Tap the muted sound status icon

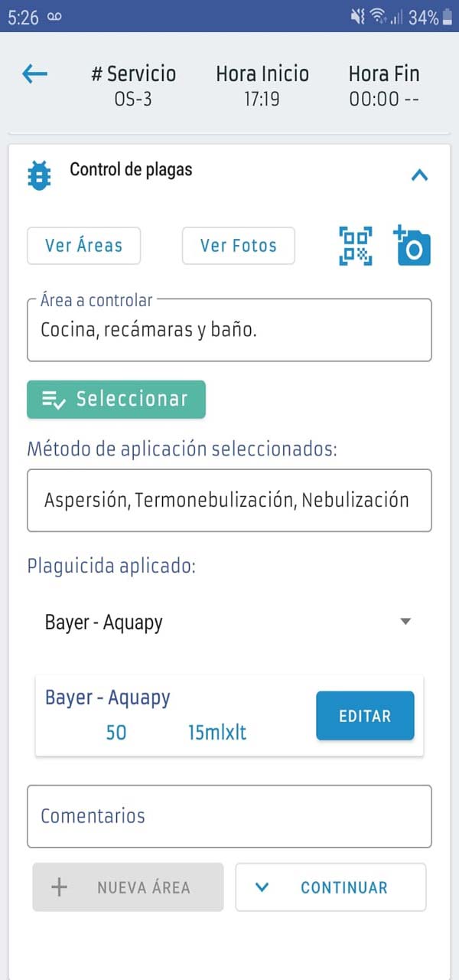pos(357,17)
